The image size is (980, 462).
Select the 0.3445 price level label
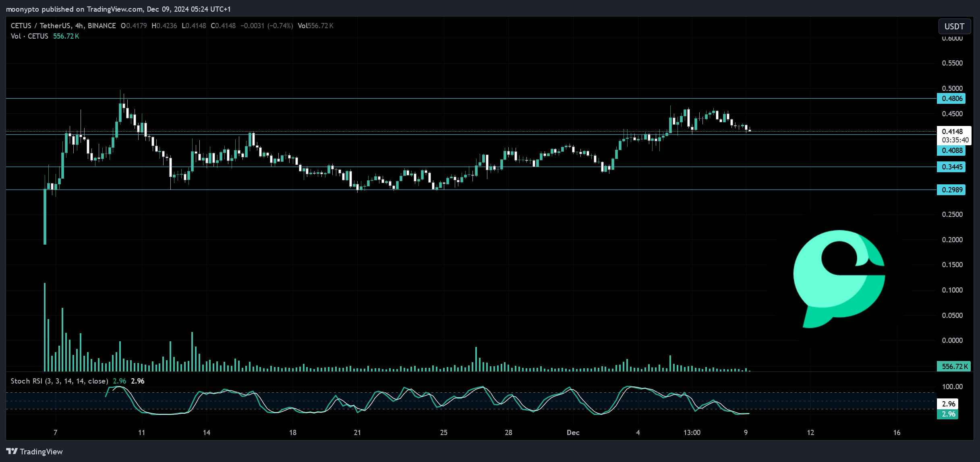point(951,167)
